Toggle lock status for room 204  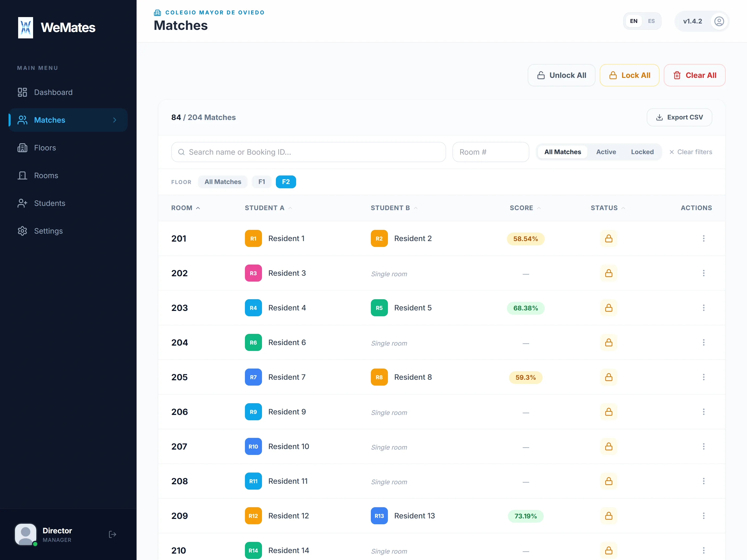(609, 342)
